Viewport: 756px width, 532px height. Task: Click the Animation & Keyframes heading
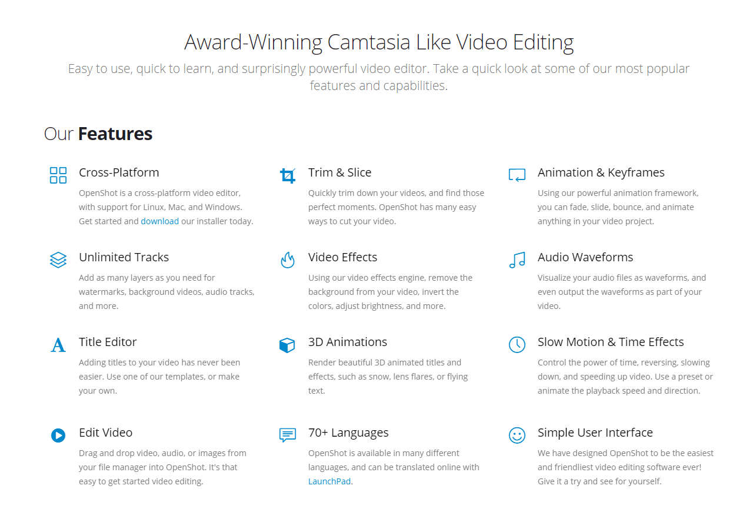pyautogui.click(x=601, y=172)
